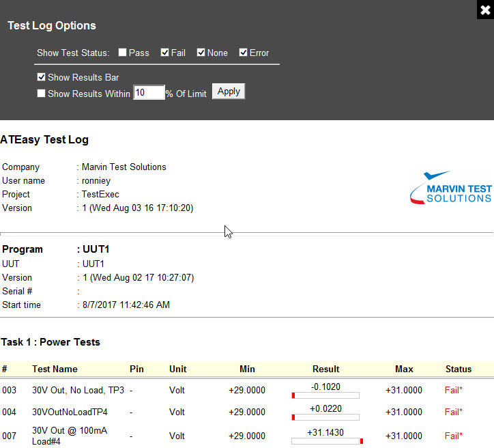This screenshot has width=494, height=448.
Task: Click the Test Name column header
Action: click(55, 369)
